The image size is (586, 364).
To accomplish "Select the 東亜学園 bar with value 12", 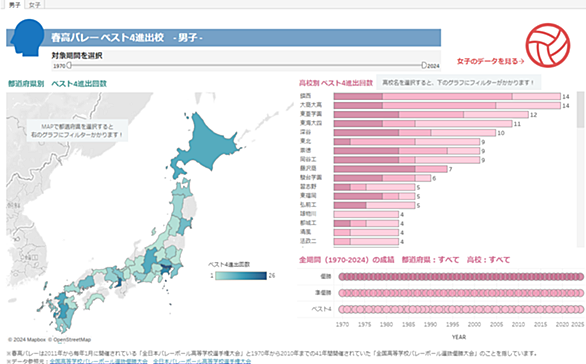I will click(x=431, y=114).
